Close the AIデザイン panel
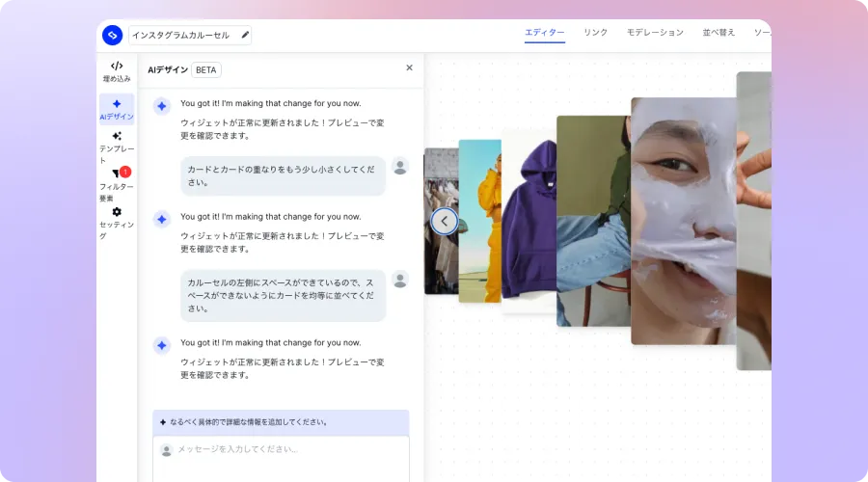Screen dimensions: 868x482 (x=409, y=67)
